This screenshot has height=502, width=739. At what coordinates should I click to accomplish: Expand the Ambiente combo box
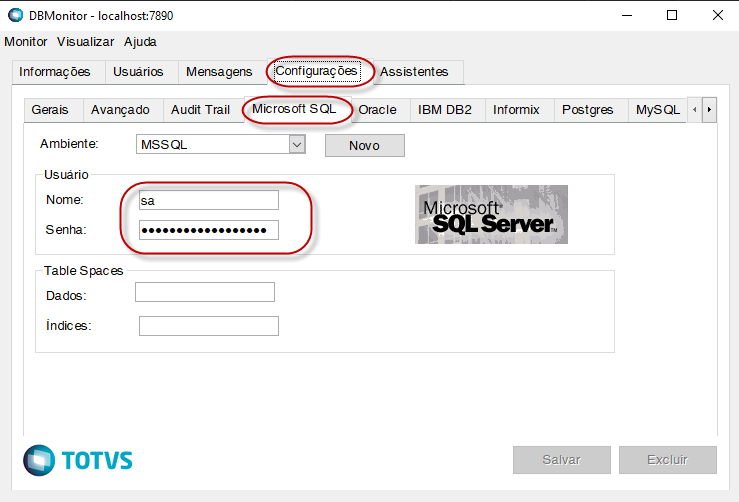[297, 144]
